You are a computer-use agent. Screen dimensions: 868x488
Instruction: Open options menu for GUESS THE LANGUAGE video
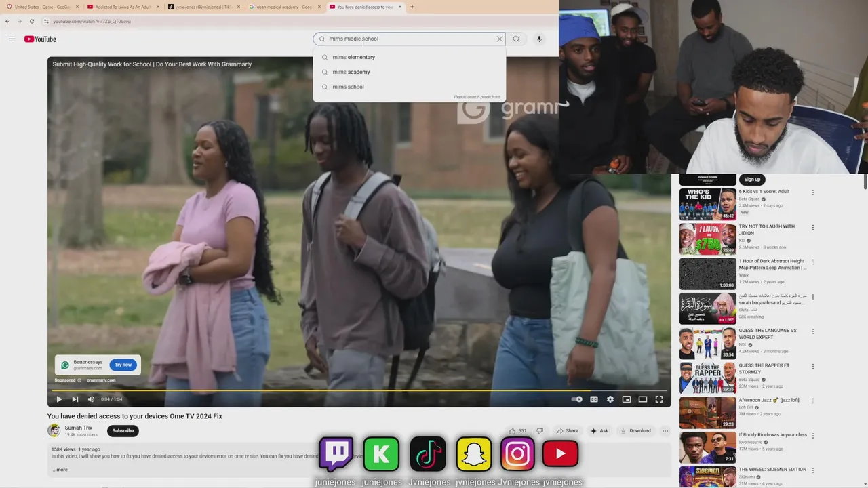[x=813, y=331]
